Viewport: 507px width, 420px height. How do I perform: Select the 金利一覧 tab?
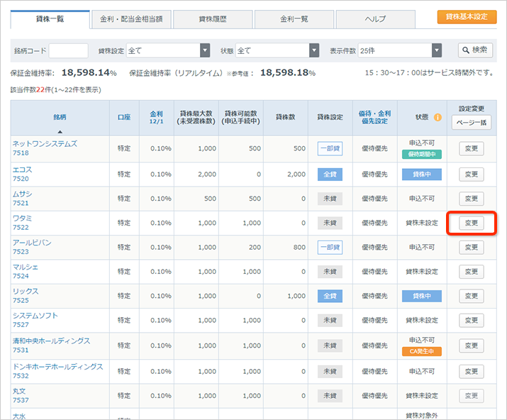[x=294, y=19]
